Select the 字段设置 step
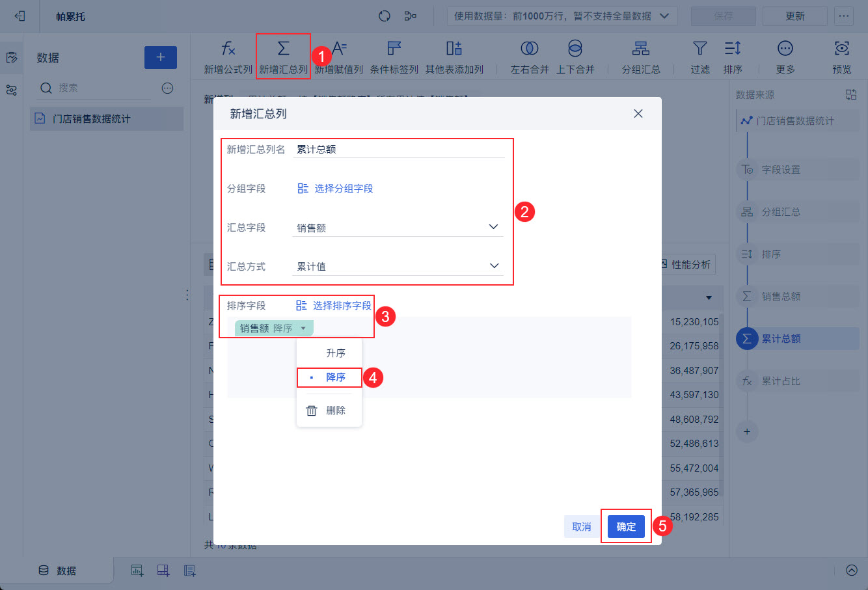The width and height of the screenshot is (868, 590). pyautogui.click(x=799, y=170)
